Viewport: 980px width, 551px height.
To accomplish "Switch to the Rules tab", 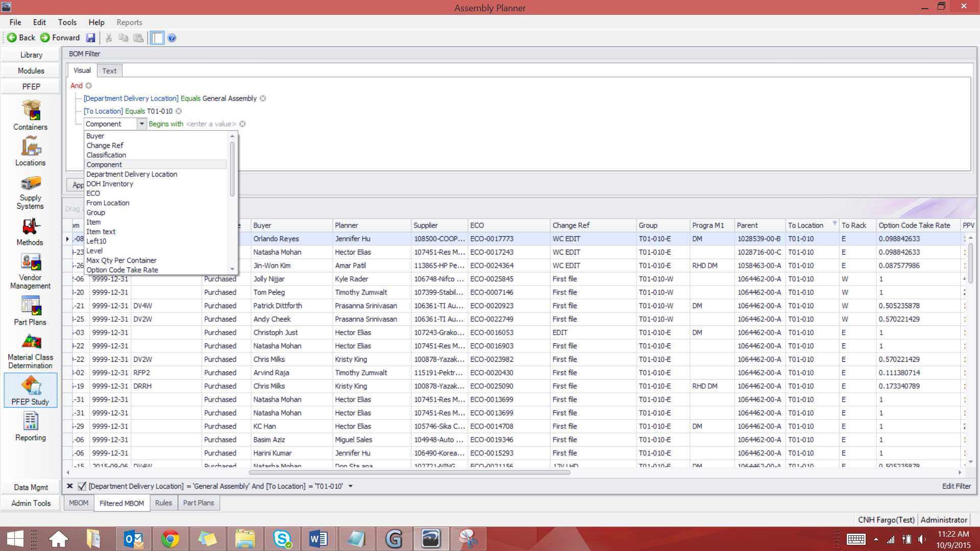I will click(163, 503).
